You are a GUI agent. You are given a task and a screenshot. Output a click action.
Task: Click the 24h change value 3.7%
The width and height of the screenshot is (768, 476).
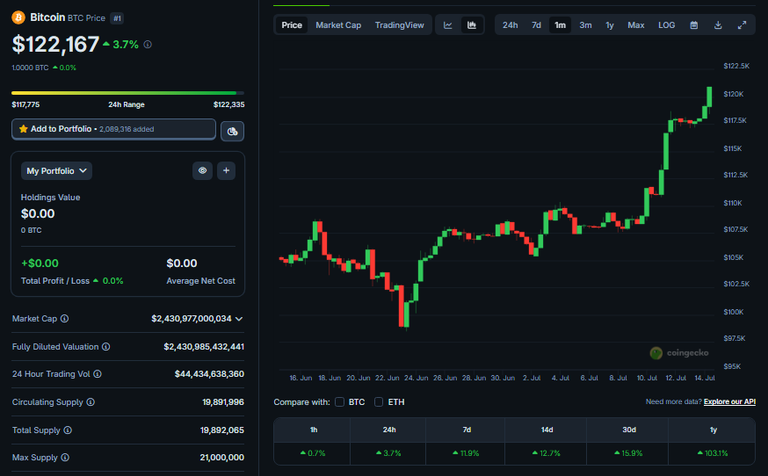[389, 453]
